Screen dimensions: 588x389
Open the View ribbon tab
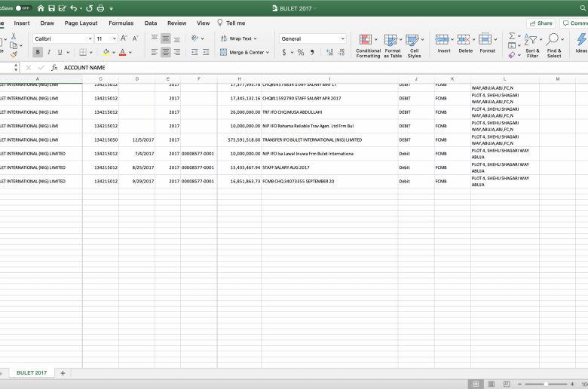(x=204, y=23)
